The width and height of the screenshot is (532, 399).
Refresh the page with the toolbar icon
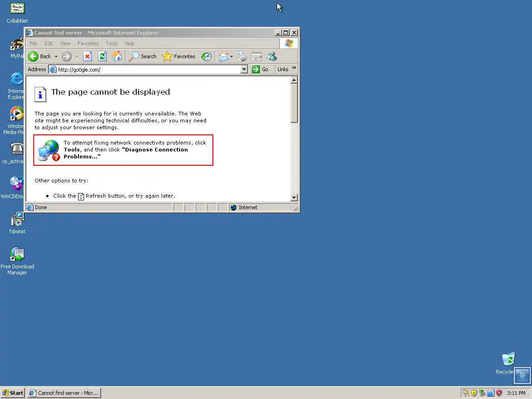click(102, 56)
